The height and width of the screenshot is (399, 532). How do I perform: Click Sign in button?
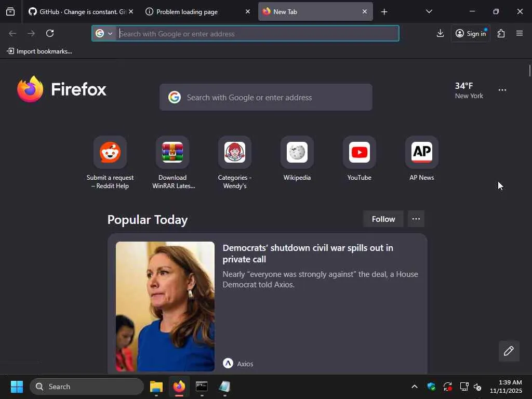471,33
